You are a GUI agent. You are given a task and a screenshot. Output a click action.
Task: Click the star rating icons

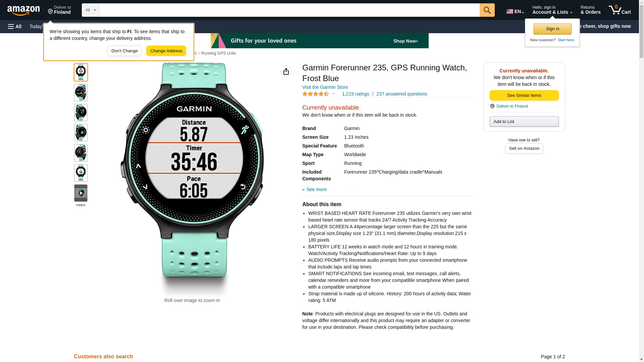(316, 94)
